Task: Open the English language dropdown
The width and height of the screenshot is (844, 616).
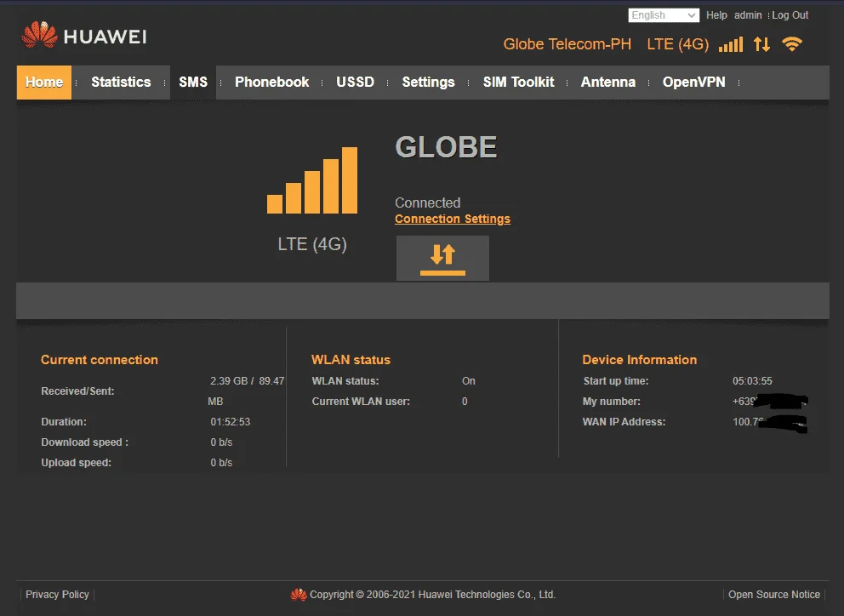Action: (x=664, y=15)
